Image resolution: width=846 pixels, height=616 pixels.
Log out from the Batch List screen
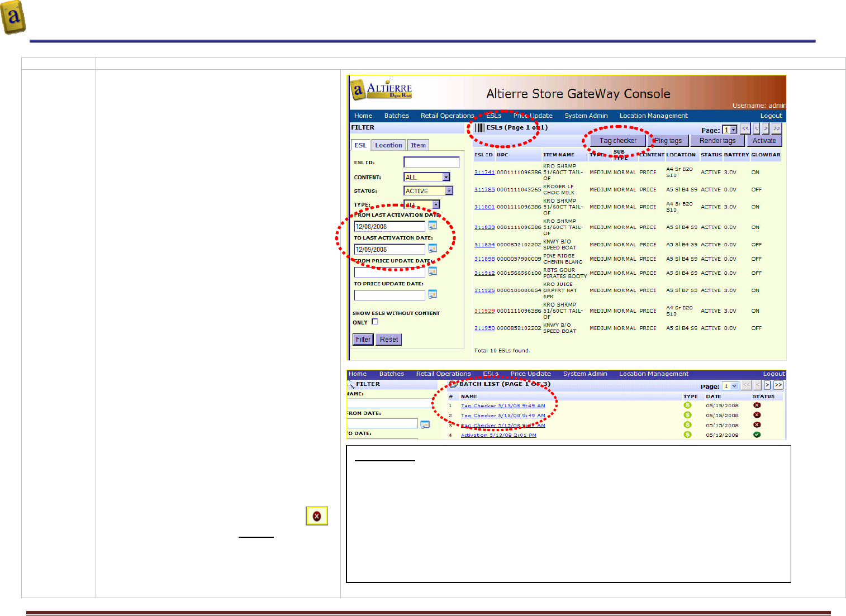(774, 374)
